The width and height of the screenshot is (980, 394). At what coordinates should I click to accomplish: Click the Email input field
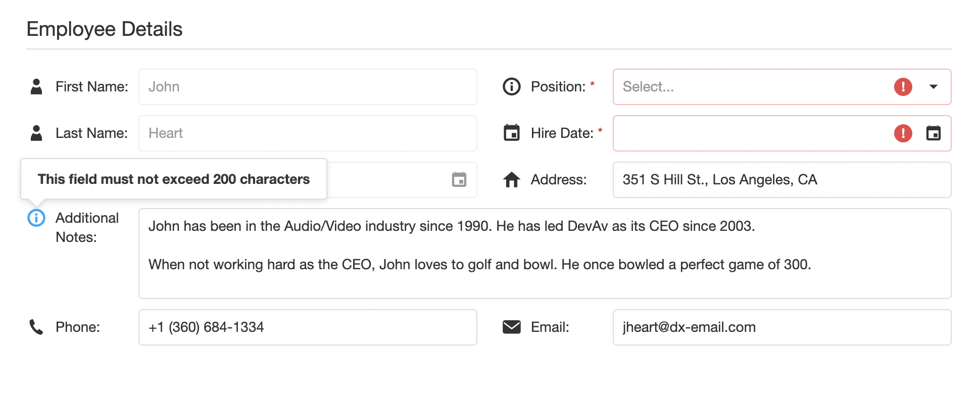click(781, 327)
